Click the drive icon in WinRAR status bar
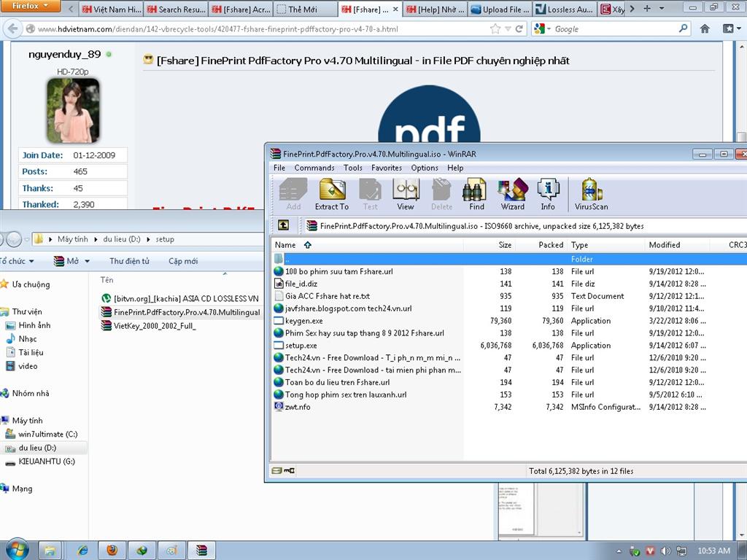 (276, 470)
